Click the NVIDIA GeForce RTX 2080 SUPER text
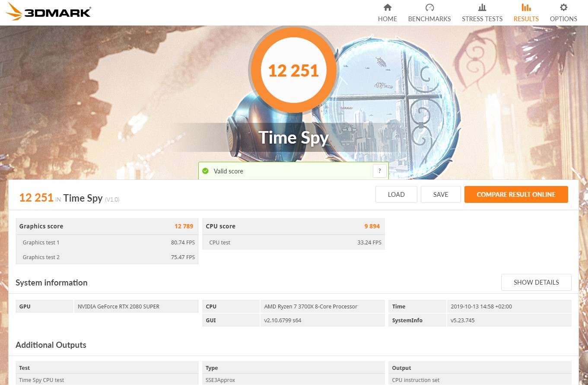Screen dimensions: 588x385 [x=118, y=306]
